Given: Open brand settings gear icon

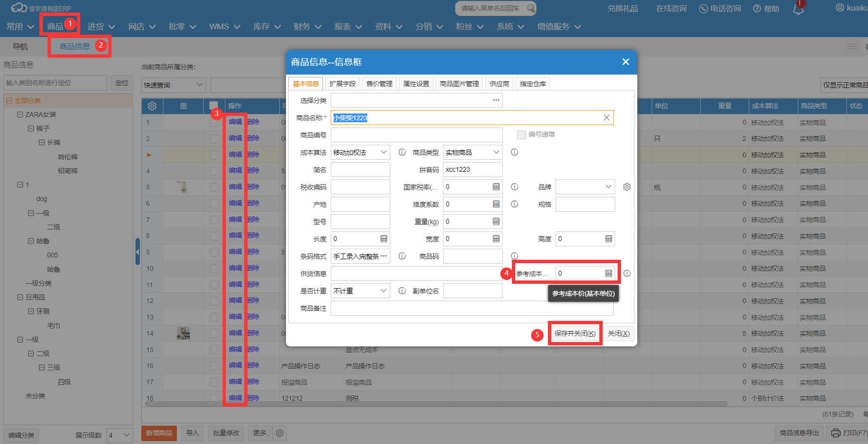Looking at the screenshot, I should 627,187.
